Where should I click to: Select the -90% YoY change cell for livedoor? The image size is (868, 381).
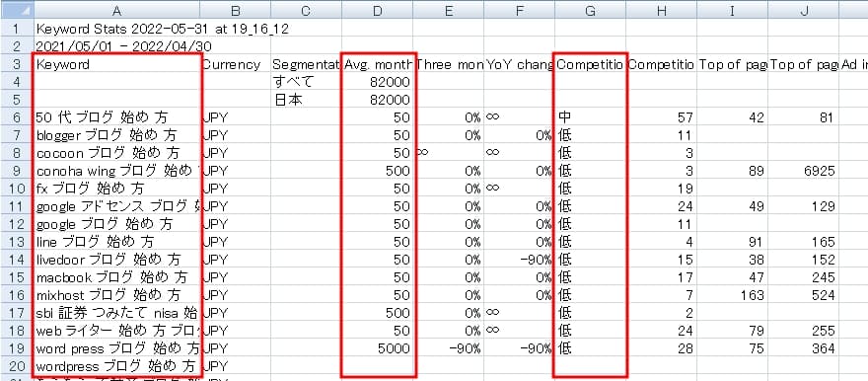point(519,260)
